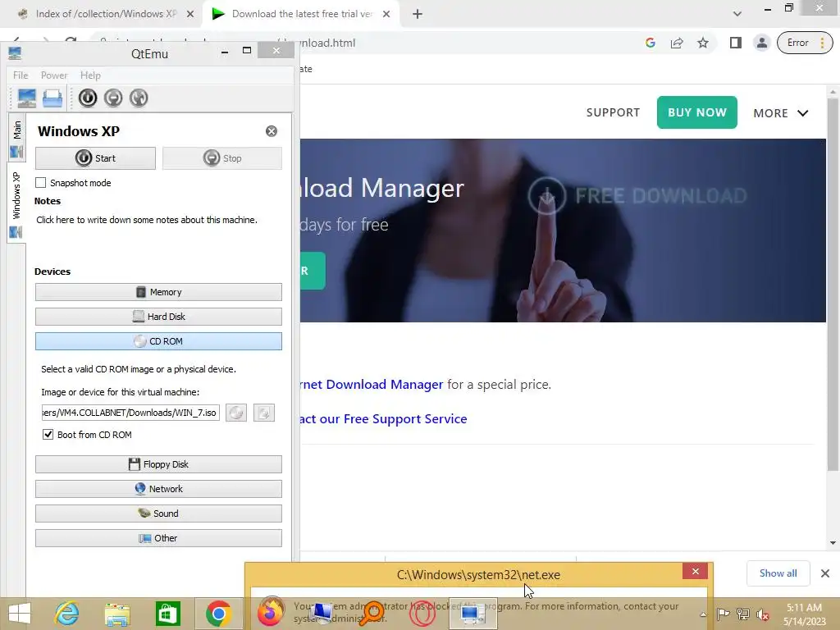Image resolution: width=840 pixels, height=630 pixels.
Task: Expand the Memory device section
Action: (x=158, y=292)
